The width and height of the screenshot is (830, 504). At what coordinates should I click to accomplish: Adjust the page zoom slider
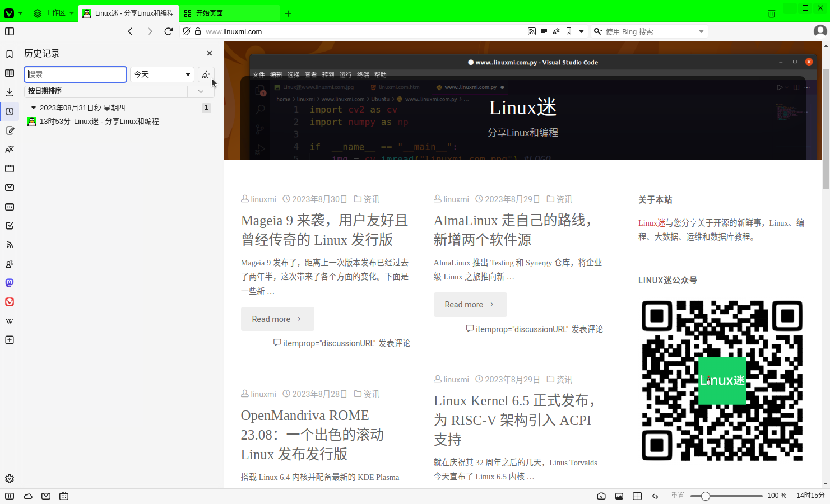point(726,496)
